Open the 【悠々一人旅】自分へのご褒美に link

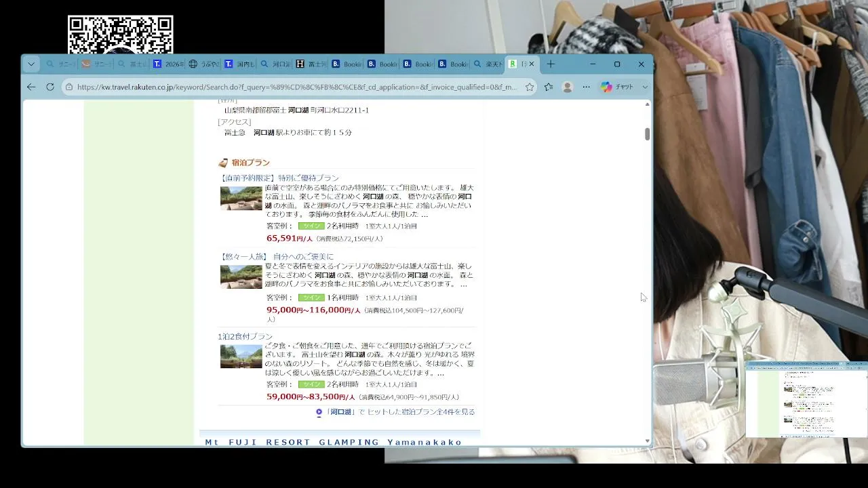tap(276, 257)
